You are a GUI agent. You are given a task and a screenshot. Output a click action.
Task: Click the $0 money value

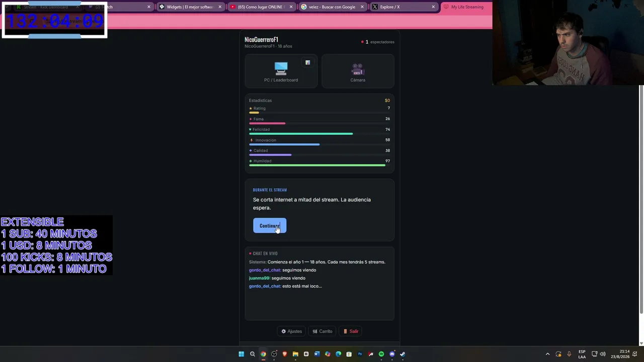coord(387,101)
